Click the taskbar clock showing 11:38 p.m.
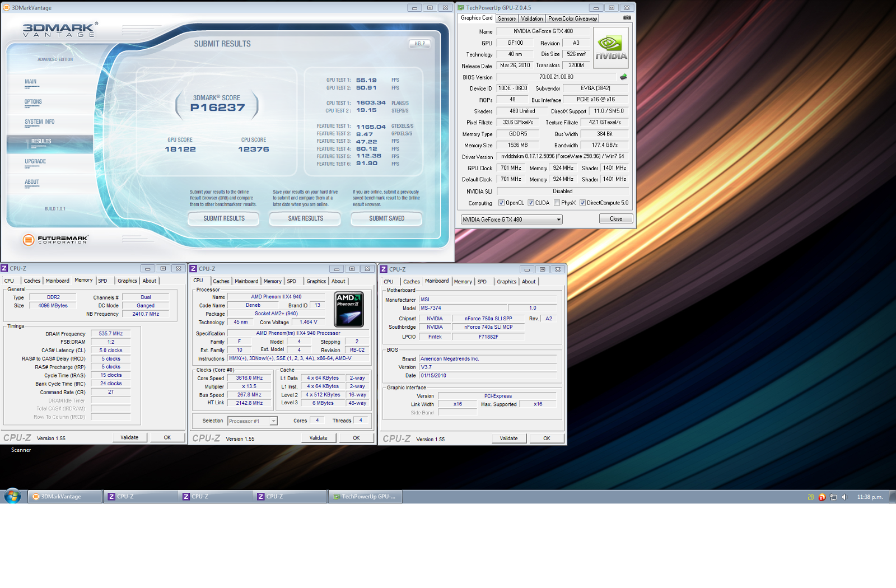 (x=870, y=497)
